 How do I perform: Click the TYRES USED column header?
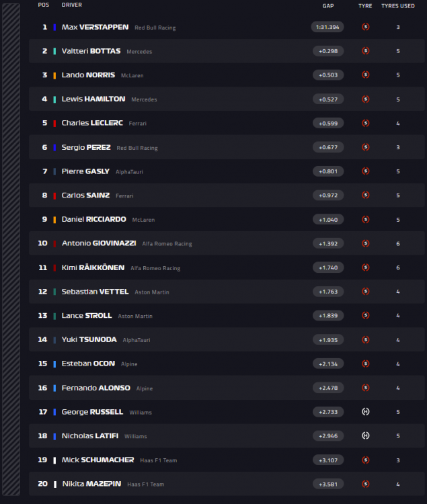pyautogui.click(x=399, y=5)
